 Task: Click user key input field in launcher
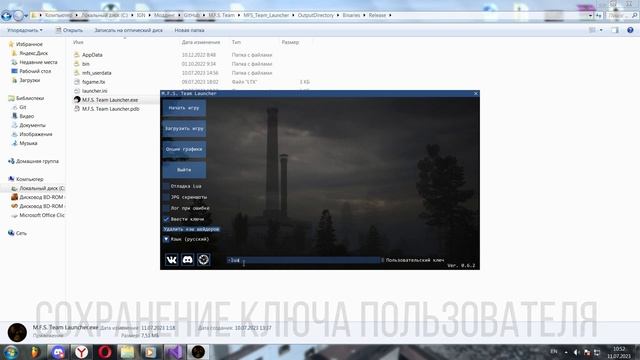[303, 260]
